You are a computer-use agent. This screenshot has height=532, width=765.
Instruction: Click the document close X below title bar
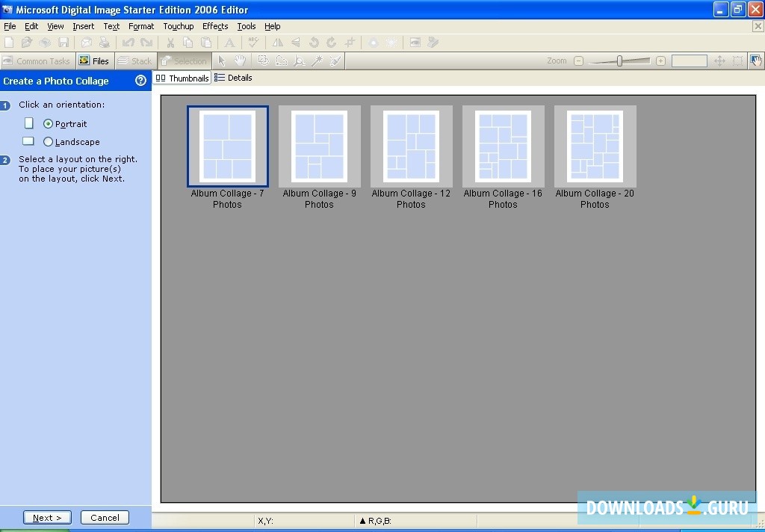pos(758,26)
